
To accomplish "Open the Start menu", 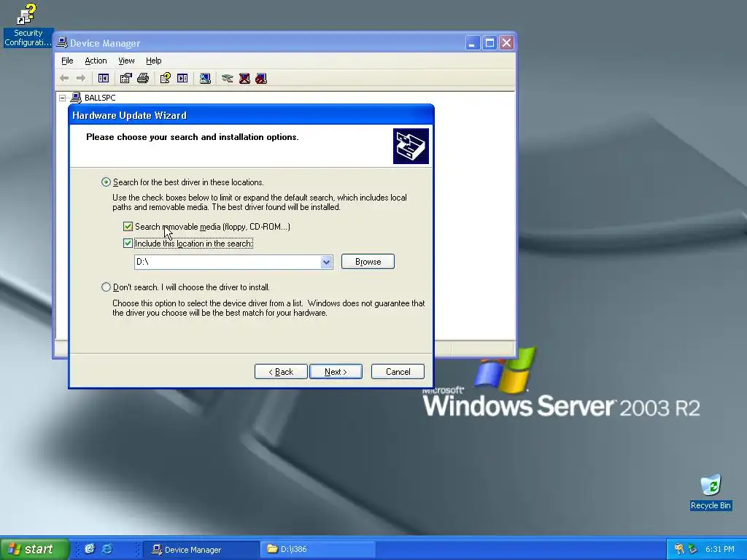I will pos(34,549).
